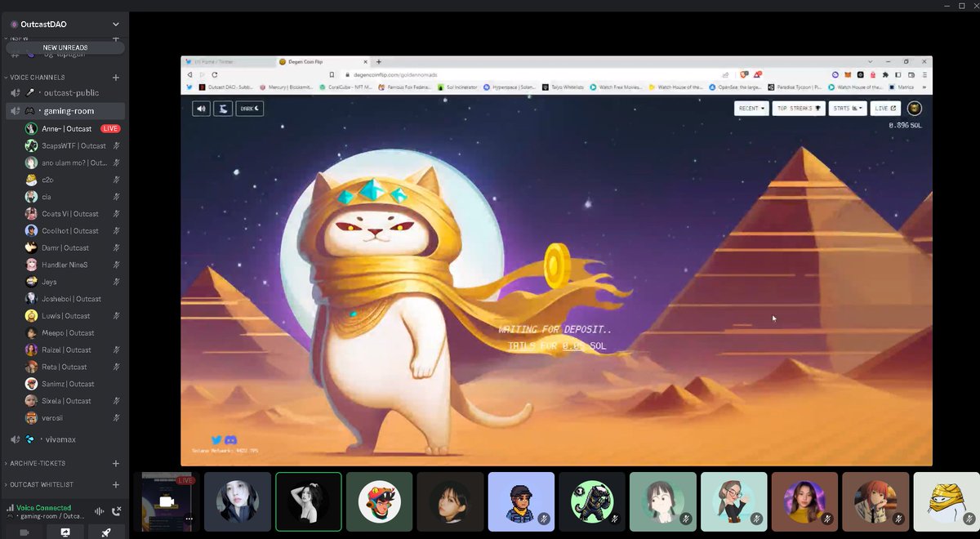Select user Josheboi | Outcast
The width and height of the screenshot is (980, 539).
point(73,299)
